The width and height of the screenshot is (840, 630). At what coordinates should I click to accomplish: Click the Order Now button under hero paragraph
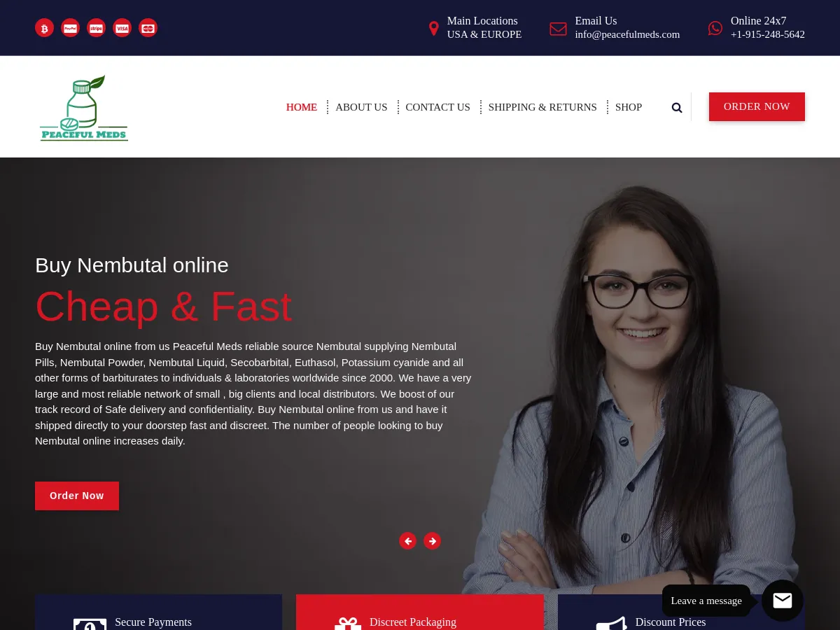tap(77, 496)
